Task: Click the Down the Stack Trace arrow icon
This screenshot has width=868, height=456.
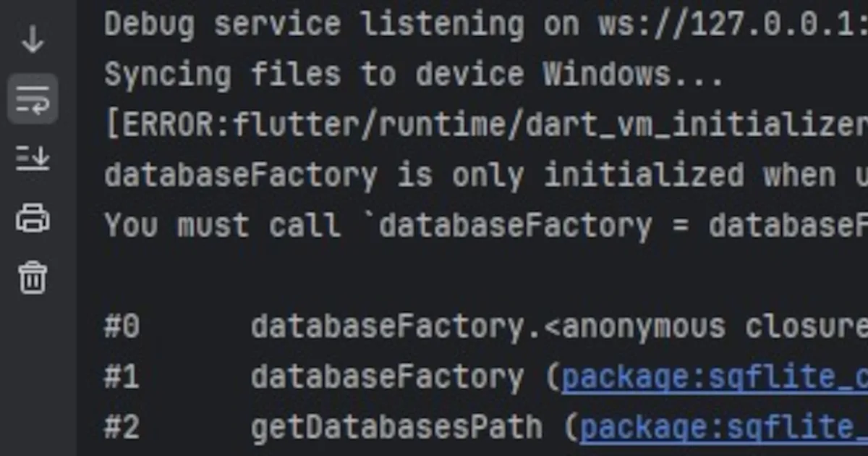Action: (33, 39)
